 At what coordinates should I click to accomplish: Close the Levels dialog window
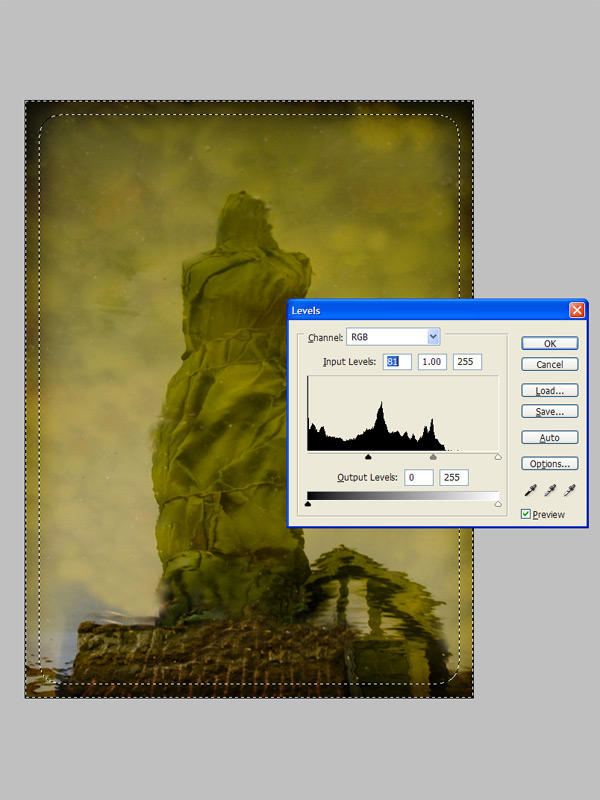click(x=577, y=310)
